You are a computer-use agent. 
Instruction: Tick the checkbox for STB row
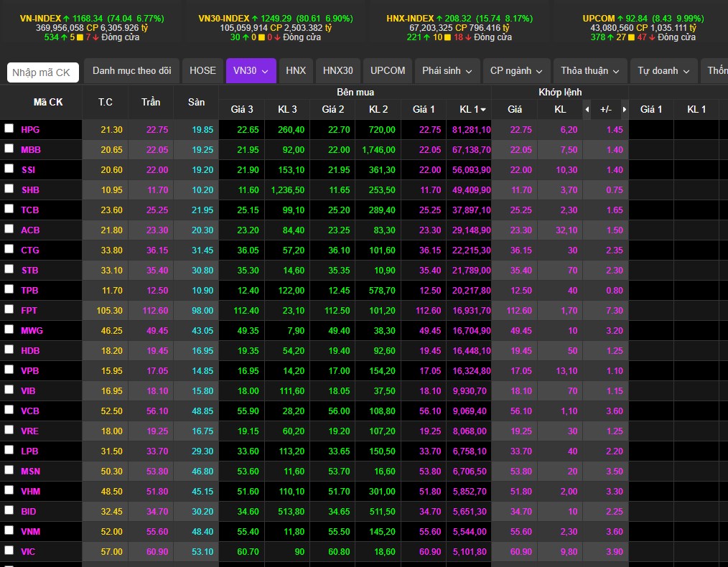(x=9, y=269)
